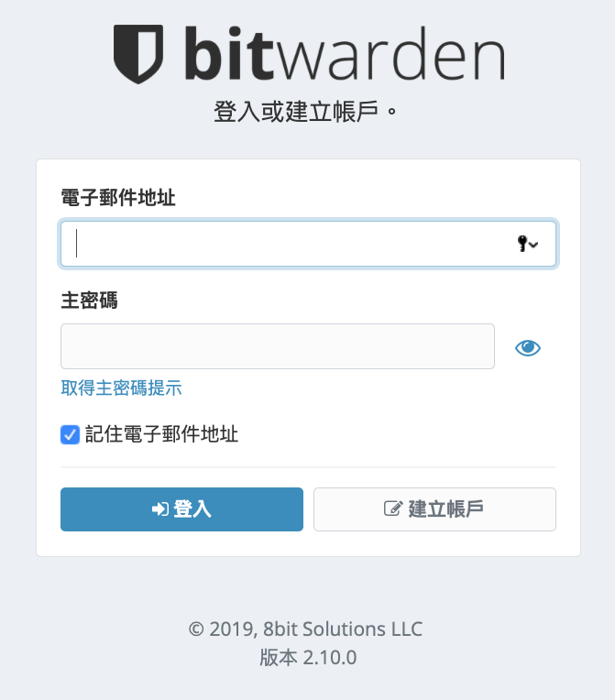Click the 8bit Solutions LLC copyright text
The width and height of the screenshot is (615, 700).
tap(305, 629)
